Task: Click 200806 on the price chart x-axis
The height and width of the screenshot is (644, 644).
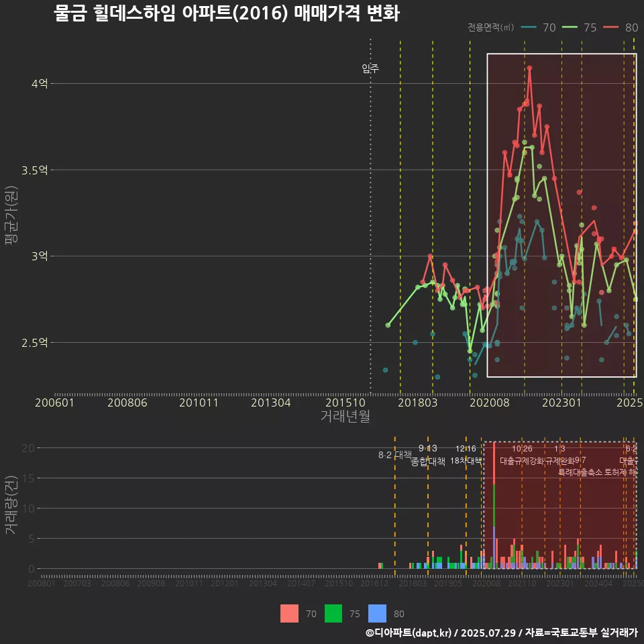Action: click(x=127, y=402)
